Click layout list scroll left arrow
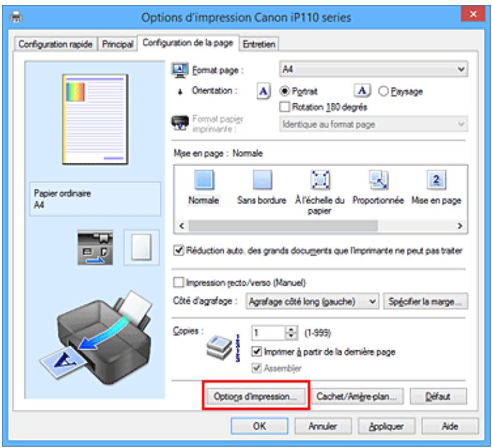This screenshot has height=448, width=492. 182,226
